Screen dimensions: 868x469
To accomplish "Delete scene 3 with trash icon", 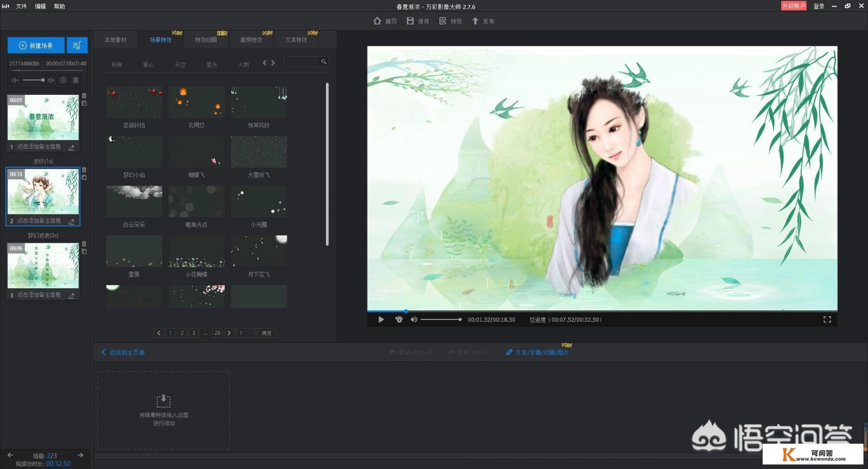I will coord(84,244).
